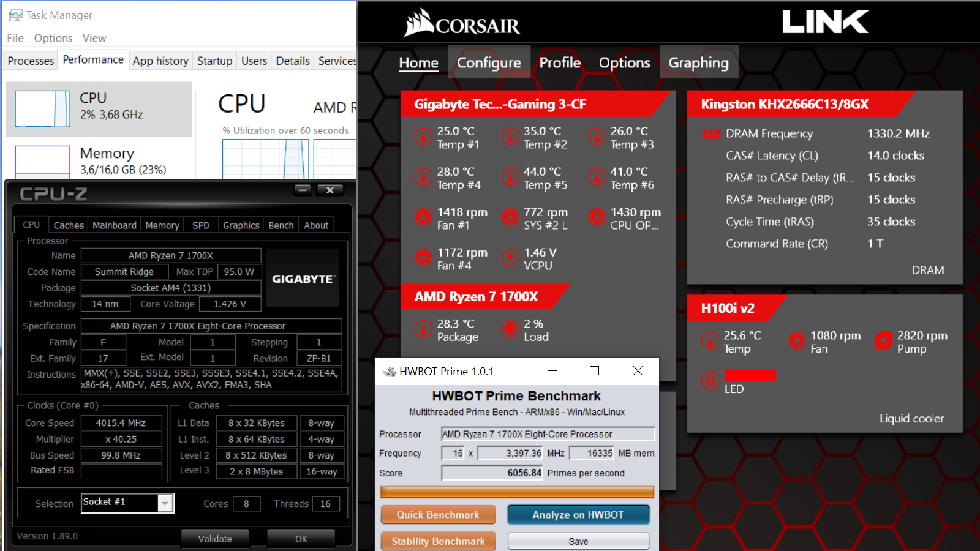Open the Configure tab in Corsair Link
This screenshot has height=551, width=980.
489,62
